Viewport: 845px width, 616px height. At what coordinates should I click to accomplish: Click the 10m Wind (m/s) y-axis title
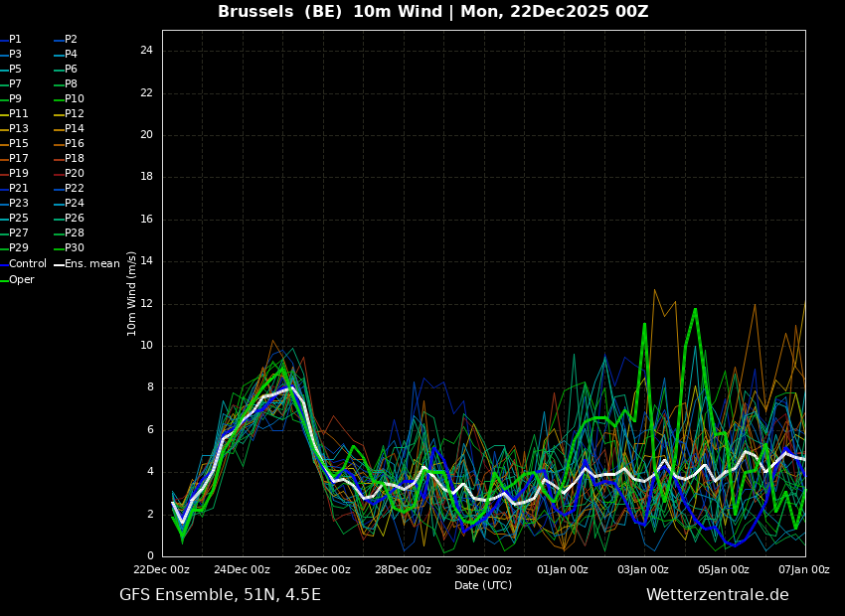click(x=132, y=293)
